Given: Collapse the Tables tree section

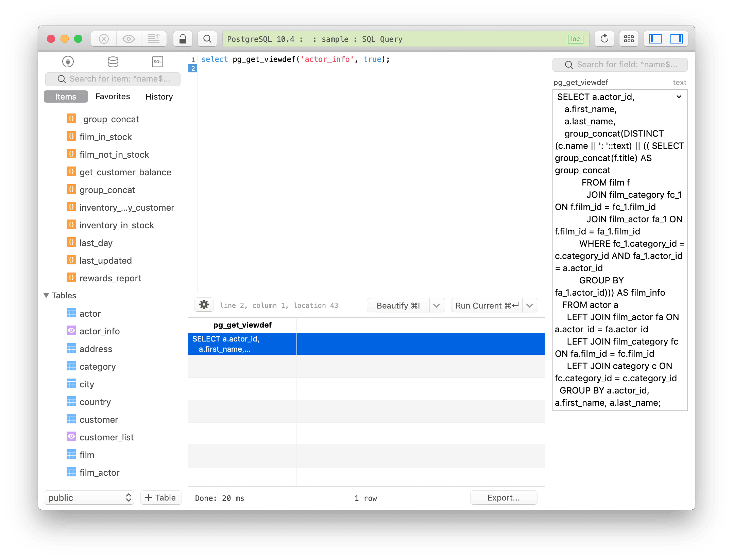Looking at the screenshot, I should [46, 295].
